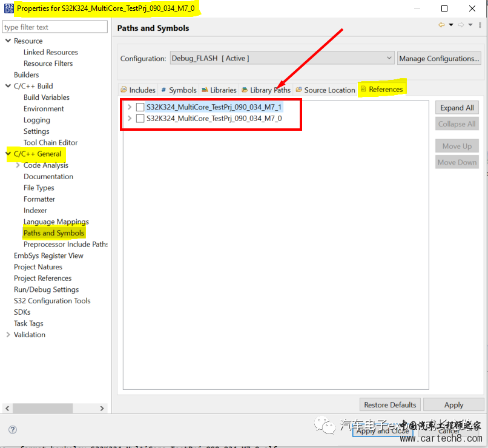The width and height of the screenshot is (488, 448).
Task: Open the Configuration dropdown Debug_FLASH
Action: (282, 58)
